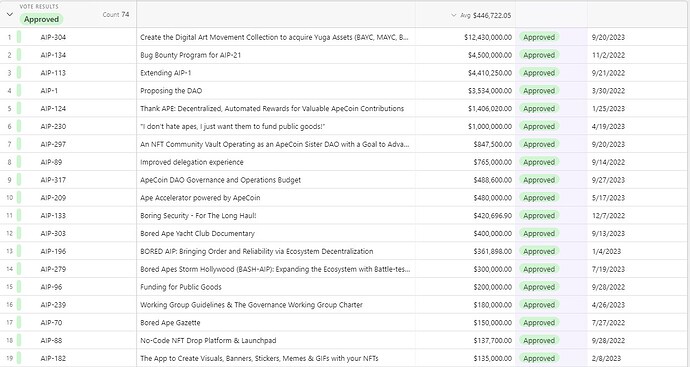Open the Avg summary dropdown arrow

tap(454, 15)
